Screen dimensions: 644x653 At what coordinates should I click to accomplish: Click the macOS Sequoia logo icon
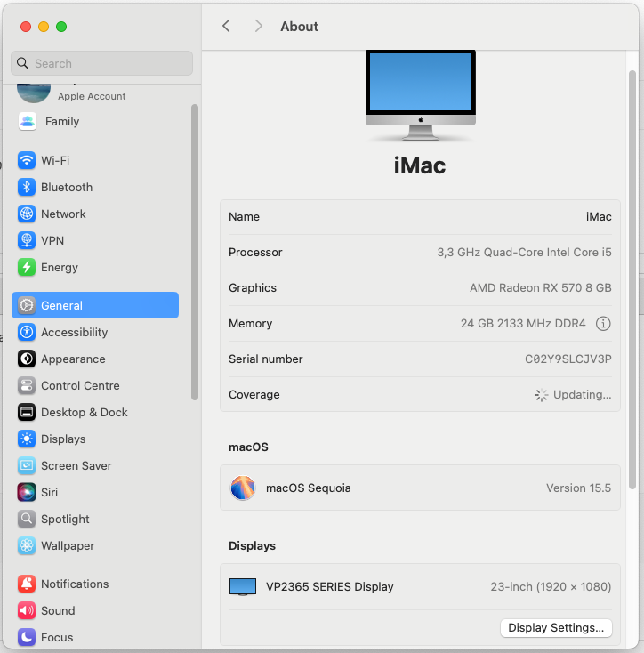(243, 488)
